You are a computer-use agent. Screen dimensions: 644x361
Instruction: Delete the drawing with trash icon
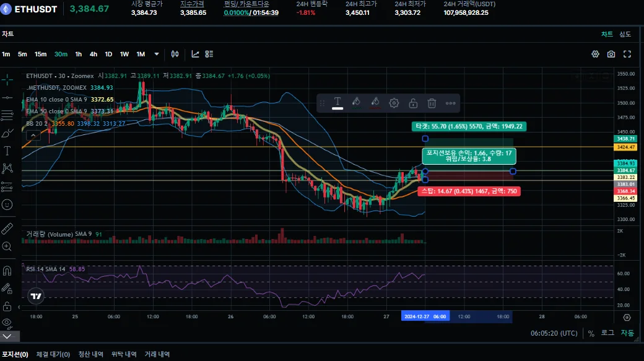click(432, 103)
